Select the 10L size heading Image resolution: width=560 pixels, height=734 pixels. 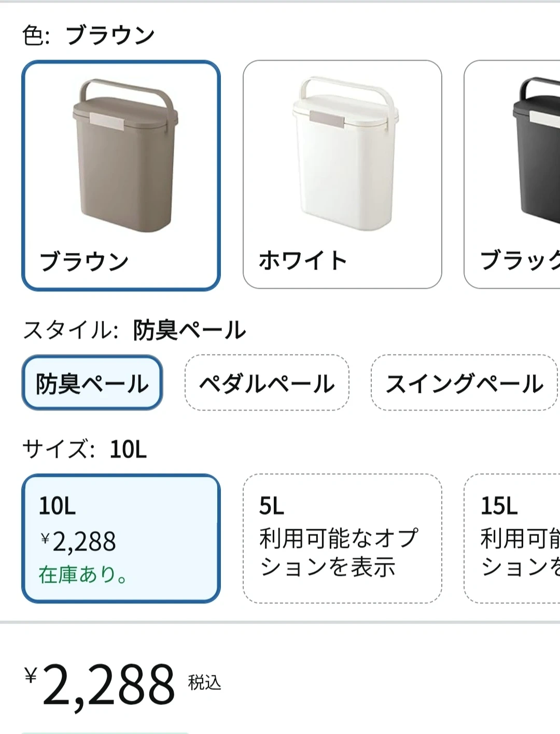(x=58, y=505)
